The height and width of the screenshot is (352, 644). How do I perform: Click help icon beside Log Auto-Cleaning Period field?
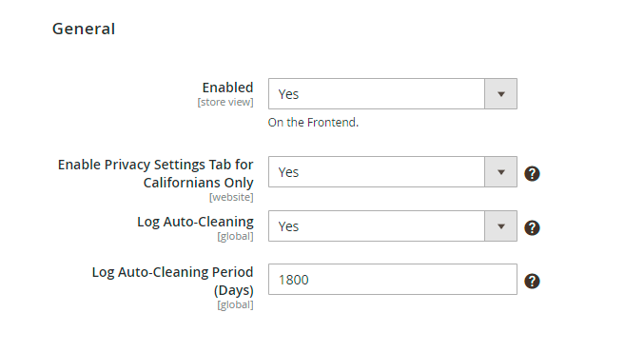532,281
